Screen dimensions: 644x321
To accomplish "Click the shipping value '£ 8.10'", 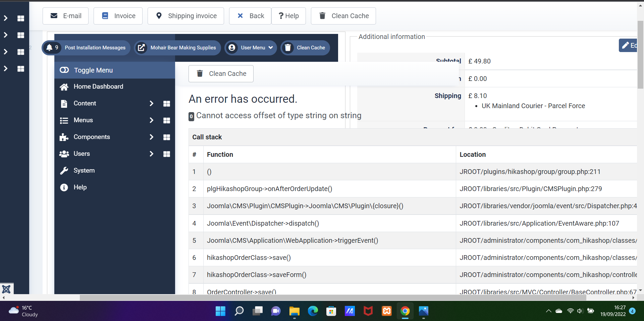I will point(478,96).
